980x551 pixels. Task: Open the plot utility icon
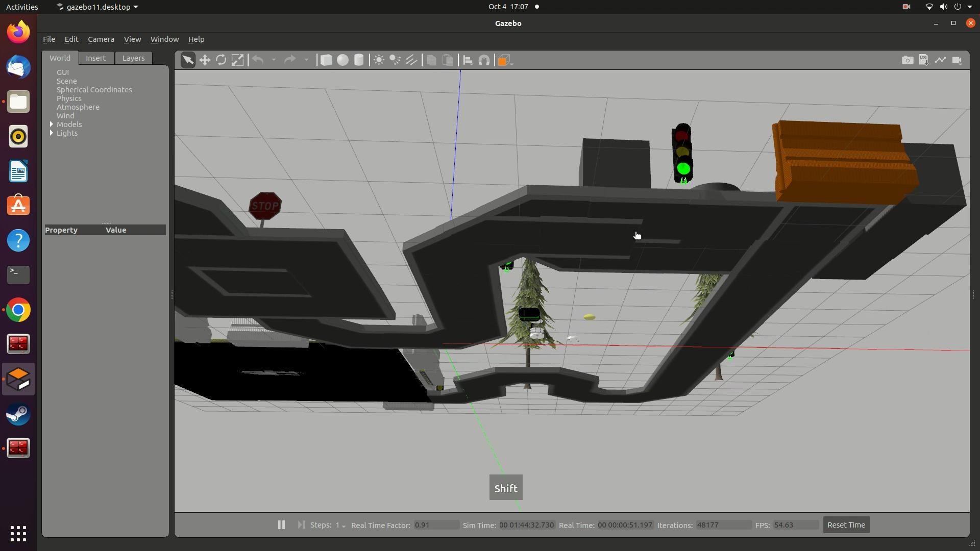coord(940,60)
